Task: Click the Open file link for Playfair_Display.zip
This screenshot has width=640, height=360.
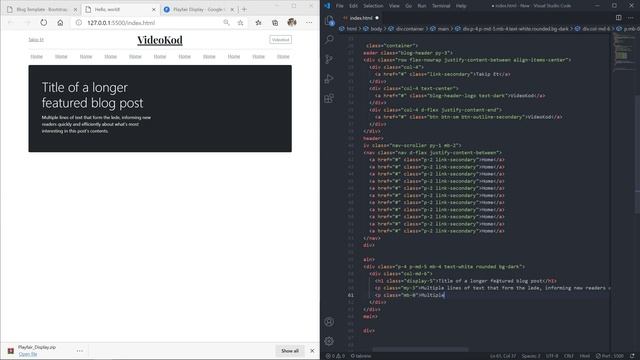Action: [28, 354]
